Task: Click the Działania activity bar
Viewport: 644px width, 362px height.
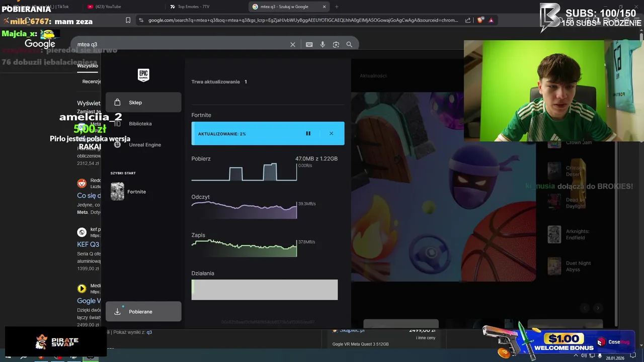Action: (265, 290)
